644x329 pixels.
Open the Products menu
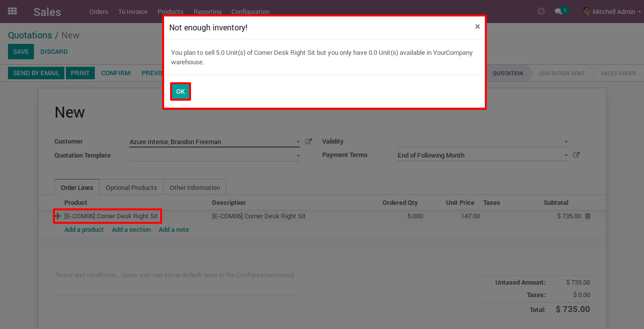171,11
